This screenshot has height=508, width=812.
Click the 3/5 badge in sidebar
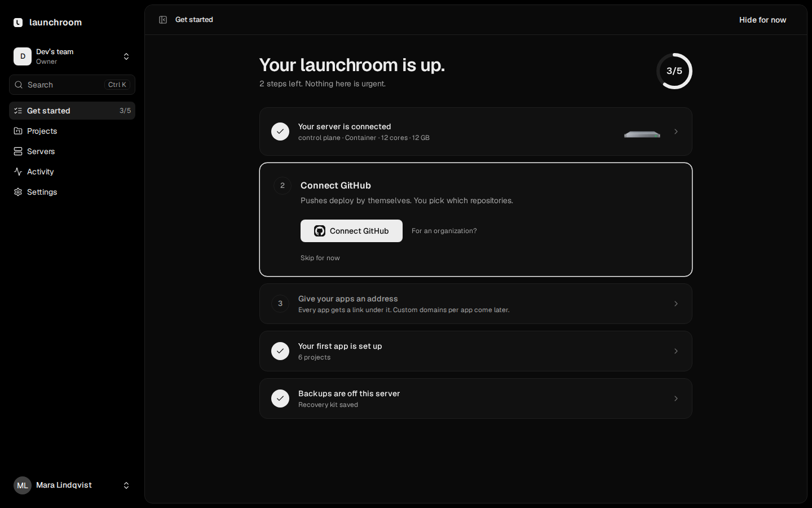point(125,111)
